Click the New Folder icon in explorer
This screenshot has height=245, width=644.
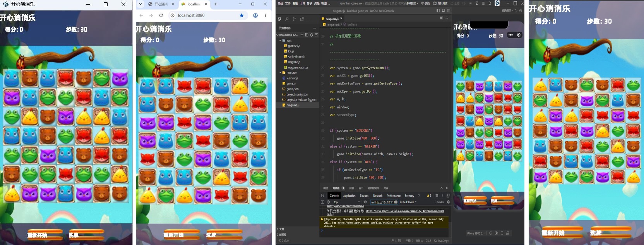(307, 35)
